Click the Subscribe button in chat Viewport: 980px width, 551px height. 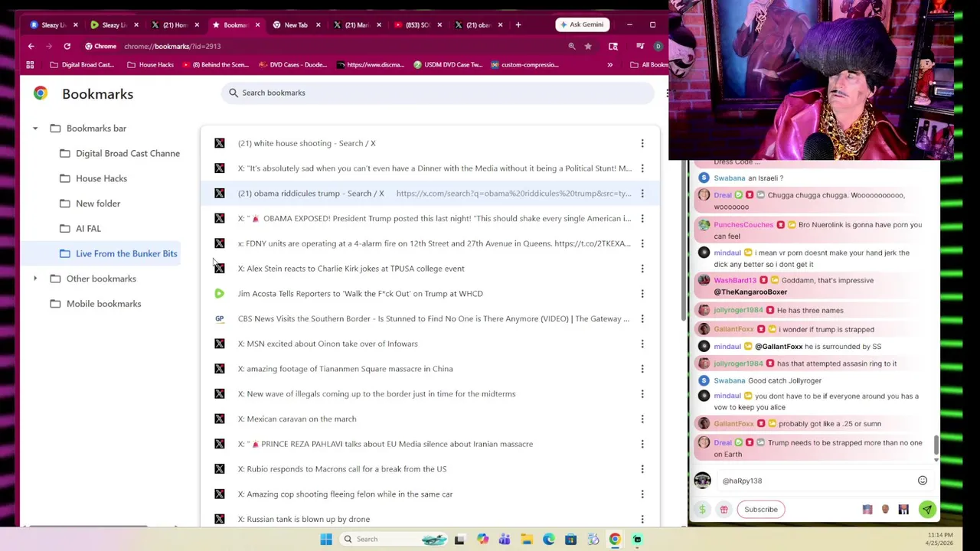click(761, 510)
